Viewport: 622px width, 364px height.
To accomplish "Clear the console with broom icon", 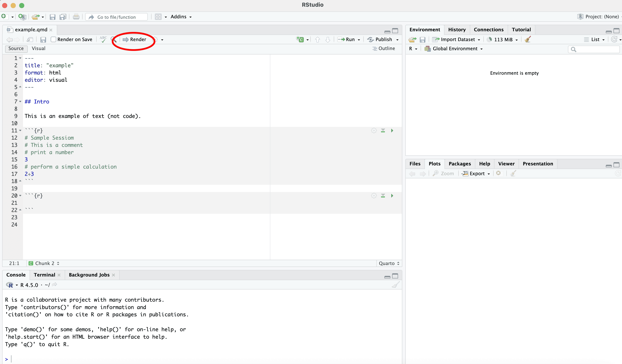I will coord(396,285).
